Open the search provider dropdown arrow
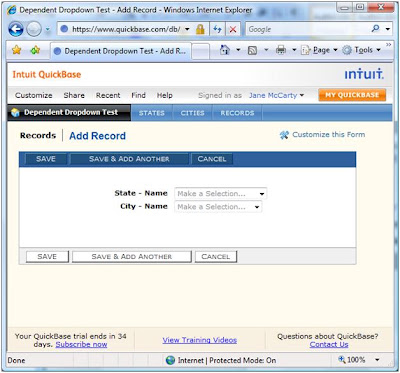The height and width of the screenshot is (373, 400). click(x=387, y=29)
